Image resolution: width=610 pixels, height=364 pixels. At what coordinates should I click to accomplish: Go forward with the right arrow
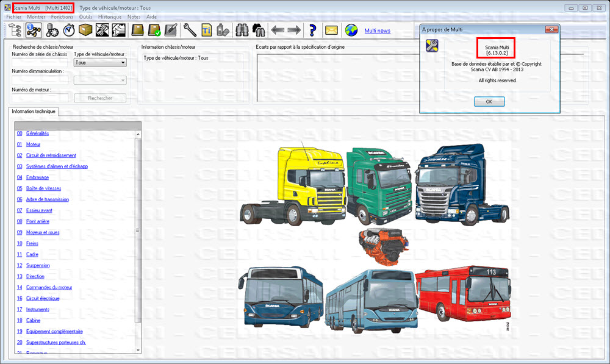click(x=295, y=30)
